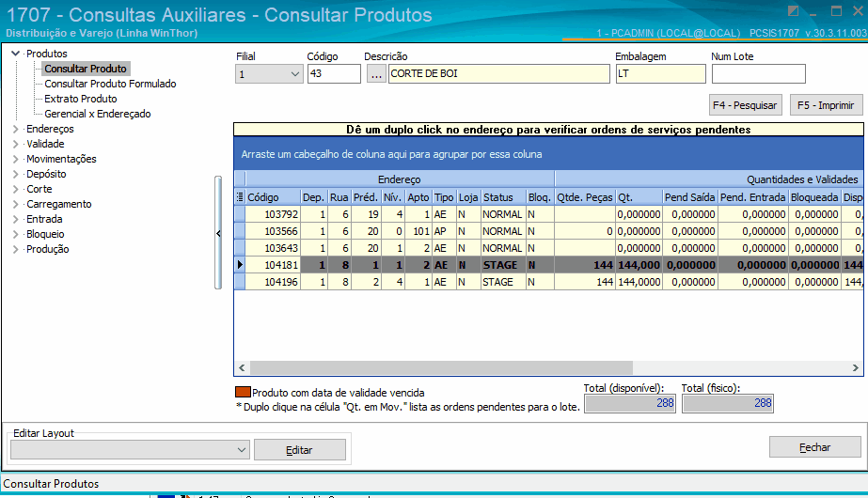
Task: Collapse the Produtos tree node
Action: (x=15, y=54)
